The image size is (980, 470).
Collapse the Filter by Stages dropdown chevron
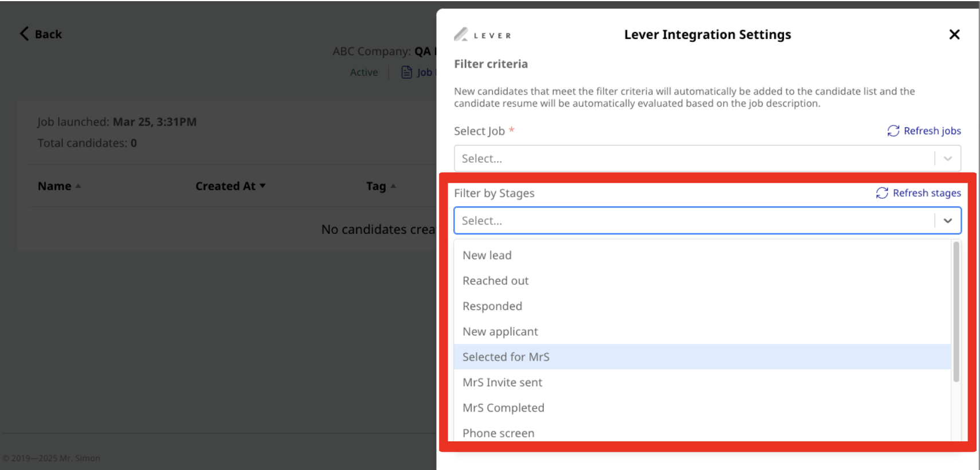948,221
